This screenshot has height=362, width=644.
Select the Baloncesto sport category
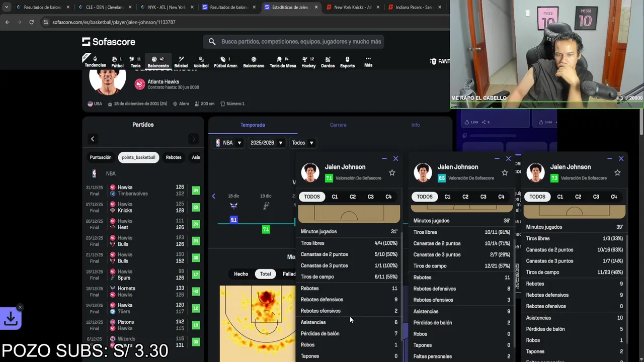pos(158,62)
